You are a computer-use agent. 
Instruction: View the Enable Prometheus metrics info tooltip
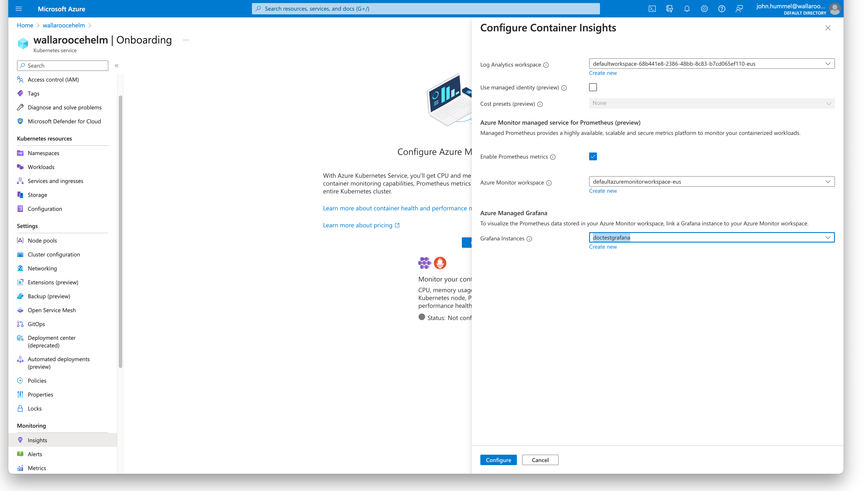pyautogui.click(x=553, y=157)
